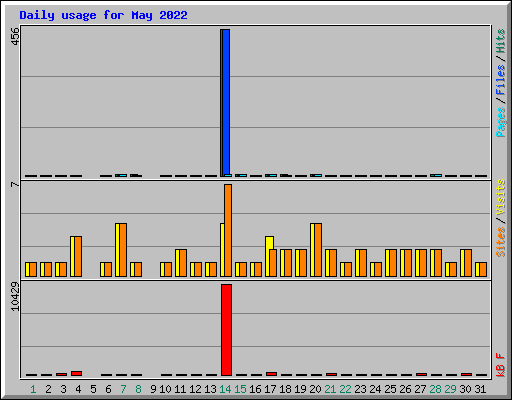Click day label '29' on the x-axis

(450, 389)
